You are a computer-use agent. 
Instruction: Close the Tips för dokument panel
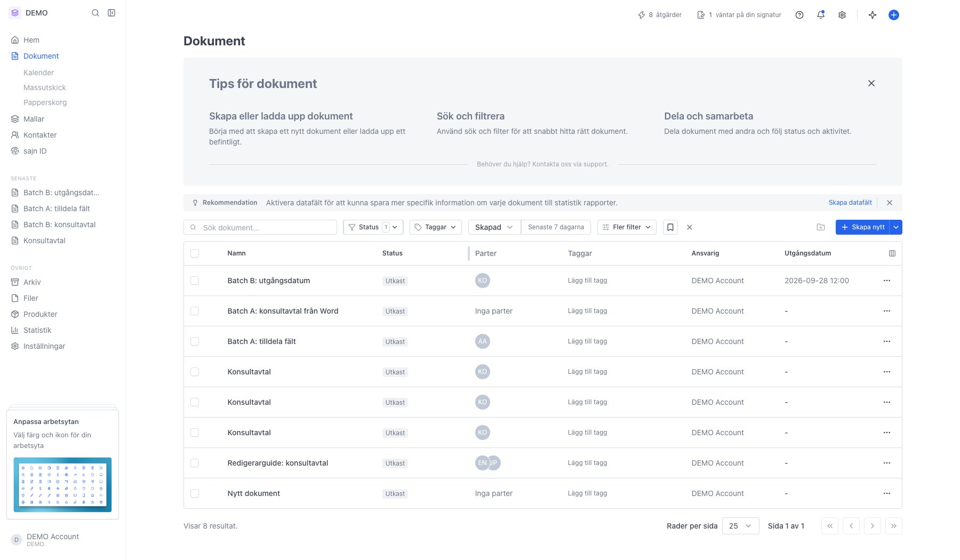(x=871, y=83)
